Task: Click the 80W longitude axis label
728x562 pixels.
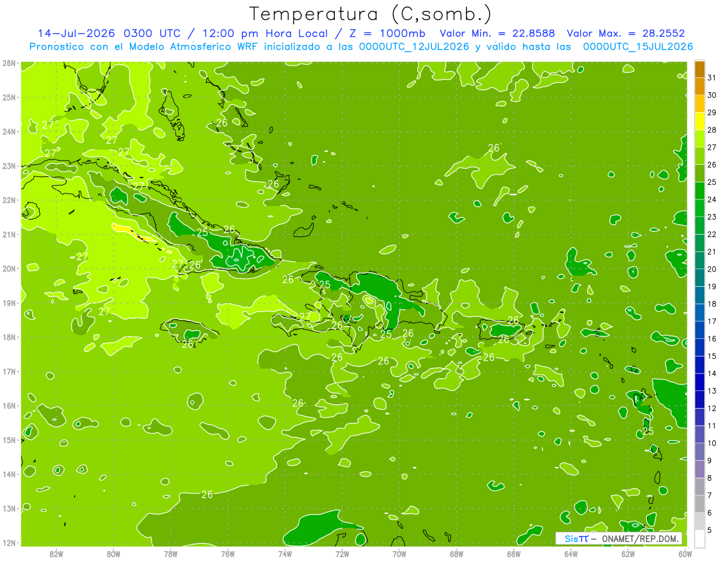Action: point(113,554)
